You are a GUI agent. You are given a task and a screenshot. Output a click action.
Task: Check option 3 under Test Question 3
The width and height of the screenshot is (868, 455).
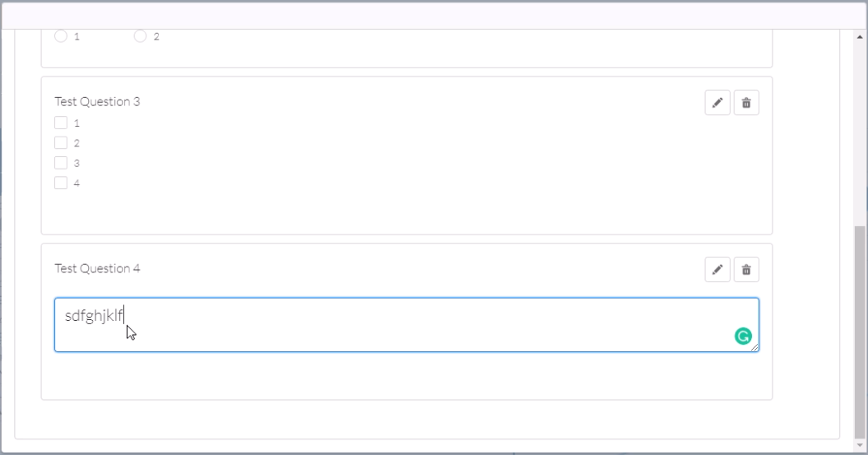pos(61,163)
